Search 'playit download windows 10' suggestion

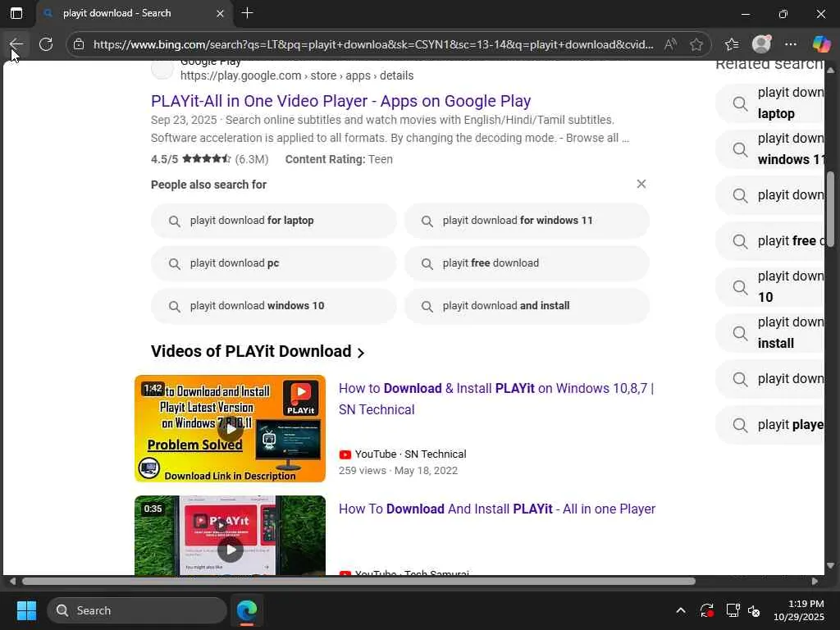(274, 306)
